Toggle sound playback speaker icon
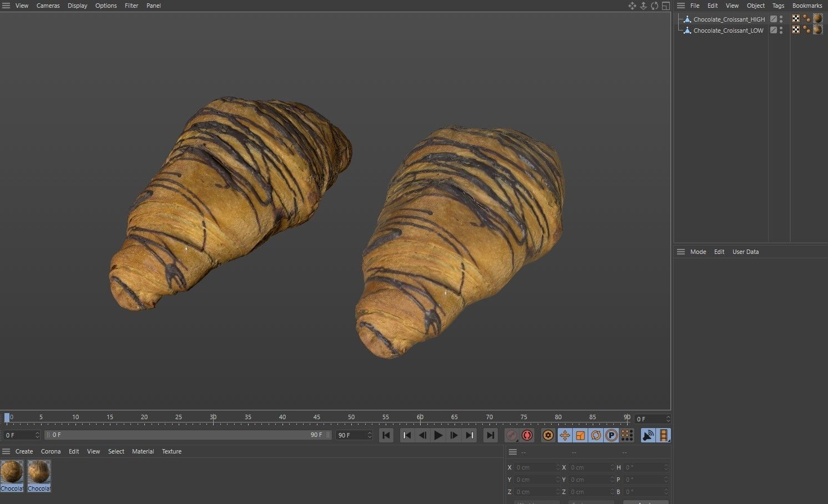This screenshot has height=504, width=828. [648, 435]
